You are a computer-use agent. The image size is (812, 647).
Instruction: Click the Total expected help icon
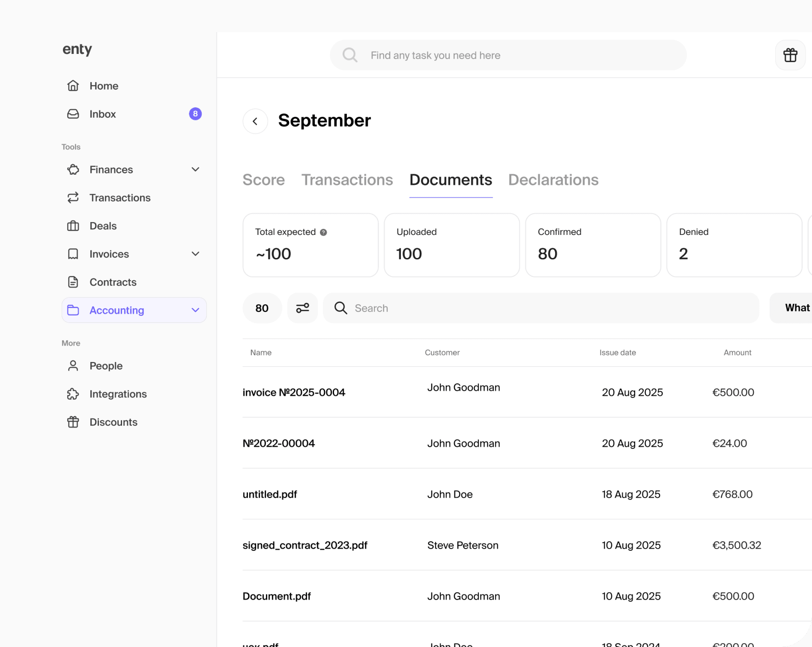click(323, 232)
